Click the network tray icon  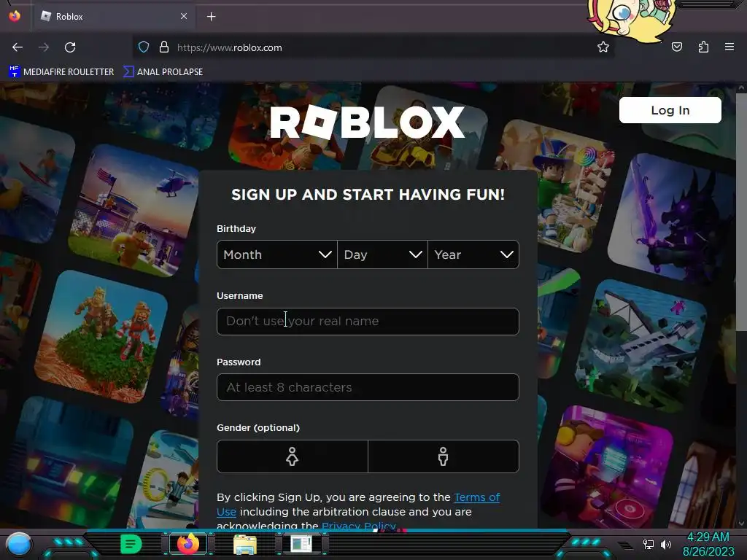point(648,544)
